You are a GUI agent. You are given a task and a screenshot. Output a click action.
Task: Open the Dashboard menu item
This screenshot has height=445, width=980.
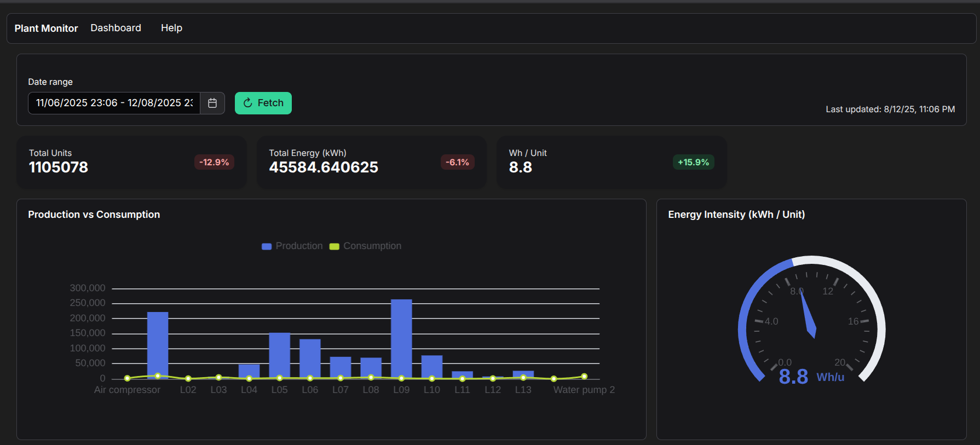116,28
